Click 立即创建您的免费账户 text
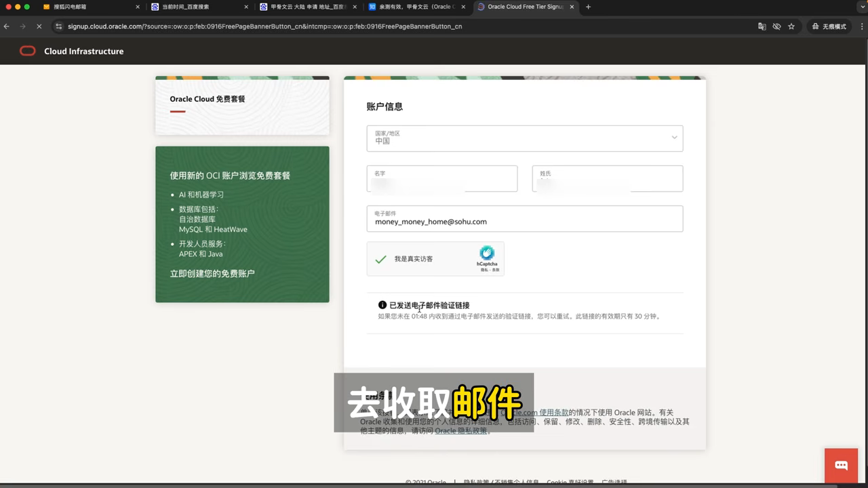 pyautogui.click(x=212, y=274)
